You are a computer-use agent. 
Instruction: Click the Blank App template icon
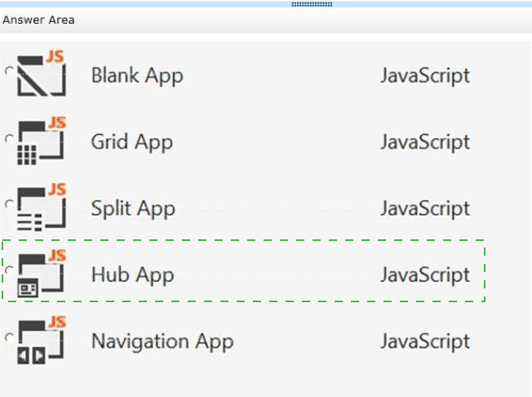click(42, 73)
